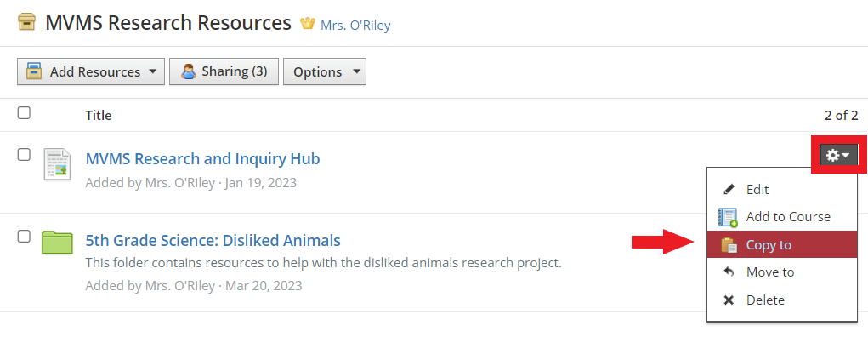Click the page icon for MVMS Research and Inquiry Hub
The width and height of the screenshot is (868, 343).
[x=58, y=164]
